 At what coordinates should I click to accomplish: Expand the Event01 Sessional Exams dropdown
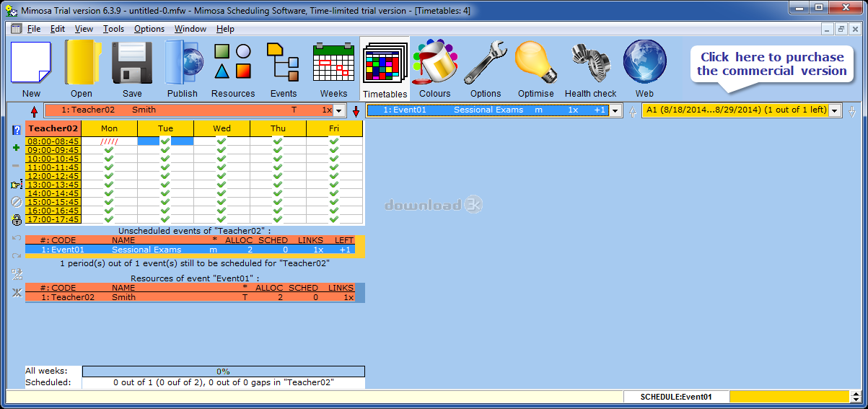tap(615, 110)
